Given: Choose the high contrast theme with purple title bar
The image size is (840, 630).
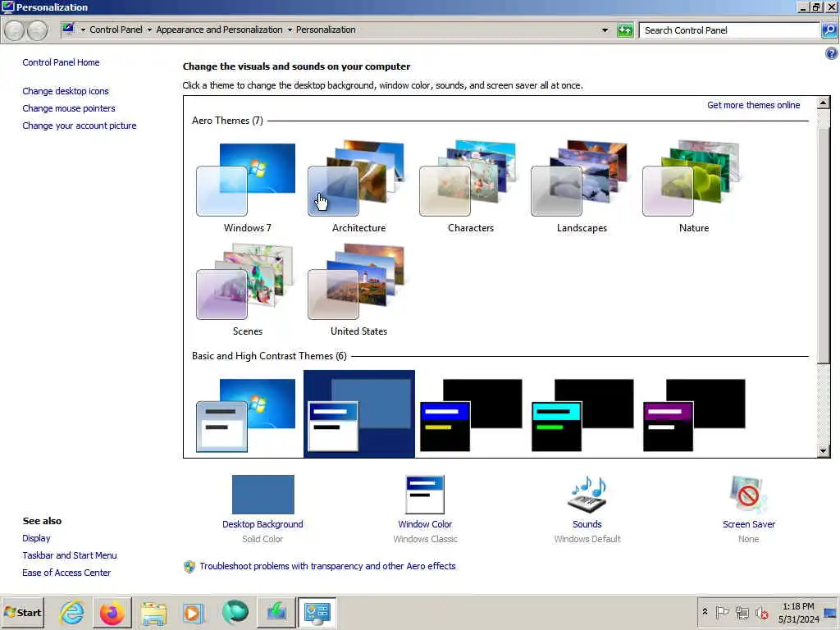Looking at the screenshot, I should pos(693,415).
